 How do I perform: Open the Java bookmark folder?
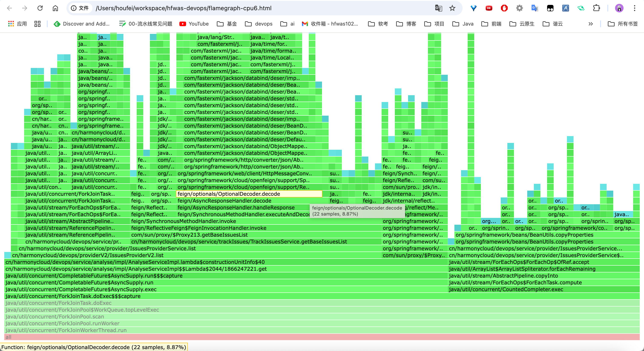pyautogui.click(x=463, y=24)
